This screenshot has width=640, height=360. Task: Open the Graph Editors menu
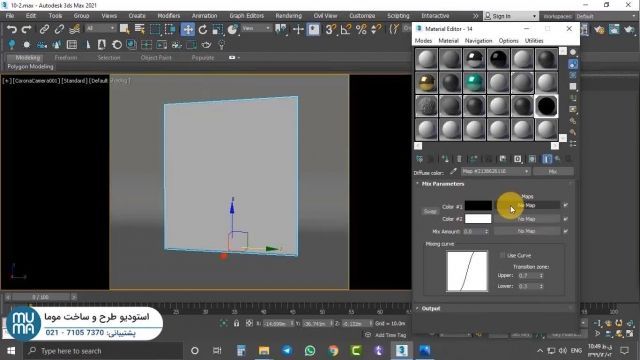tap(247, 16)
